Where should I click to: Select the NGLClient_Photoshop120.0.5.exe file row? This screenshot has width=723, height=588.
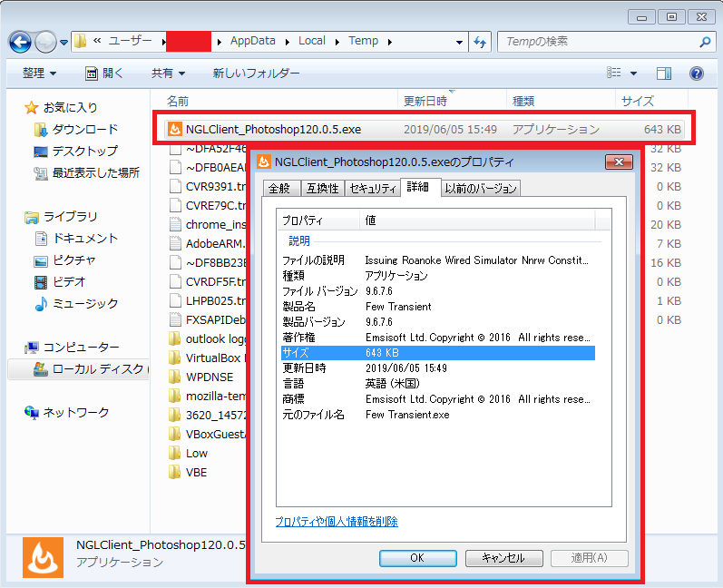coord(424,129)
